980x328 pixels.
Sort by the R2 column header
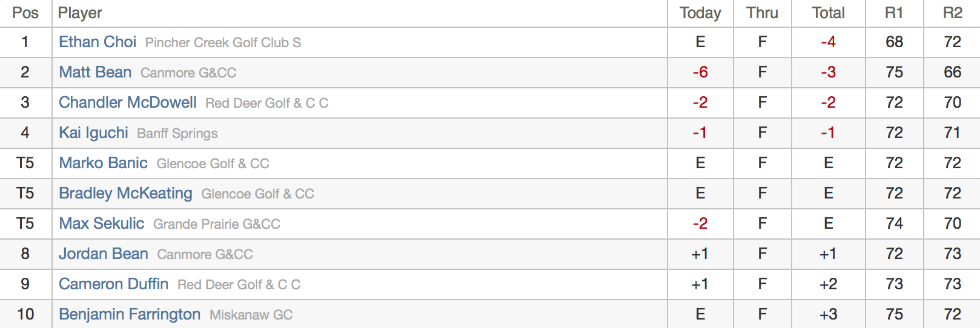point(952,13)
